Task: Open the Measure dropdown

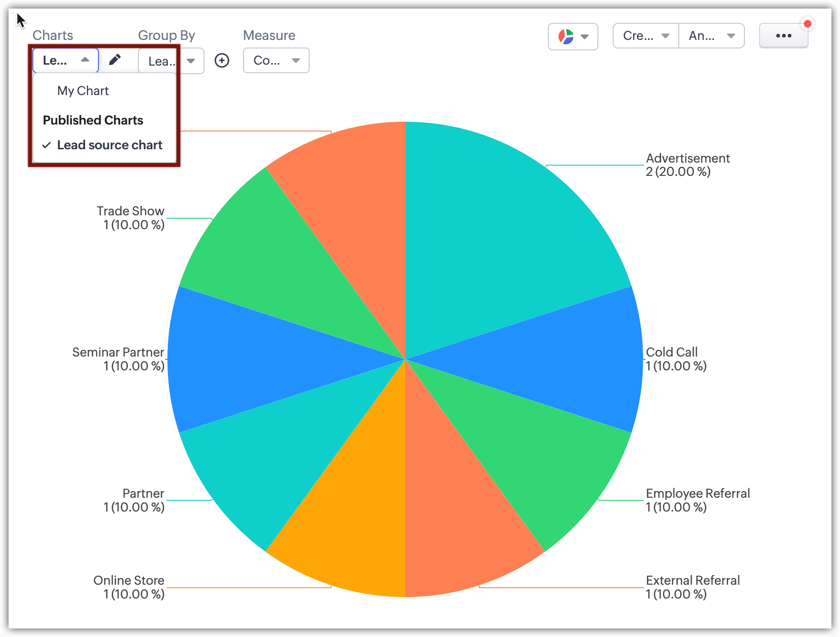Action: [x=276, y=60]
